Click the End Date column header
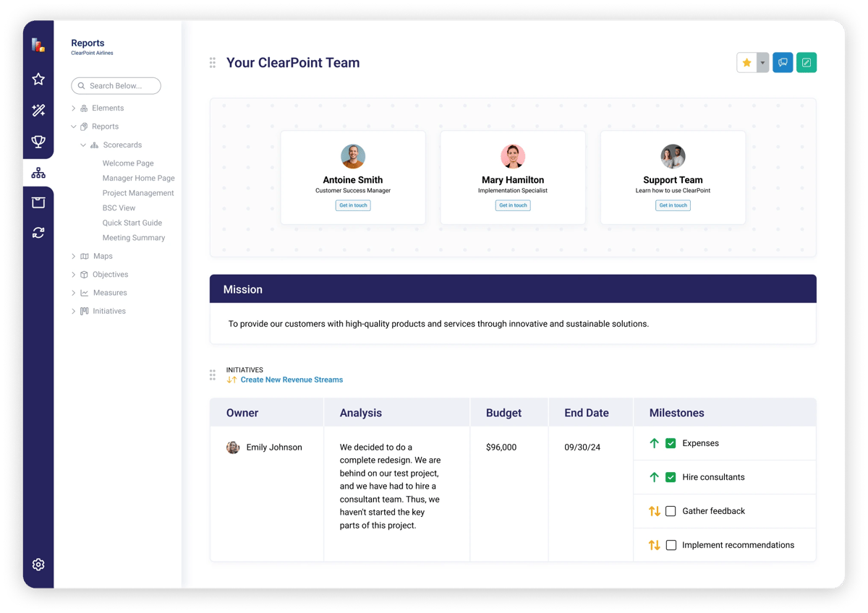The height and width of the screenshot is (613, 868). point(591,413)
